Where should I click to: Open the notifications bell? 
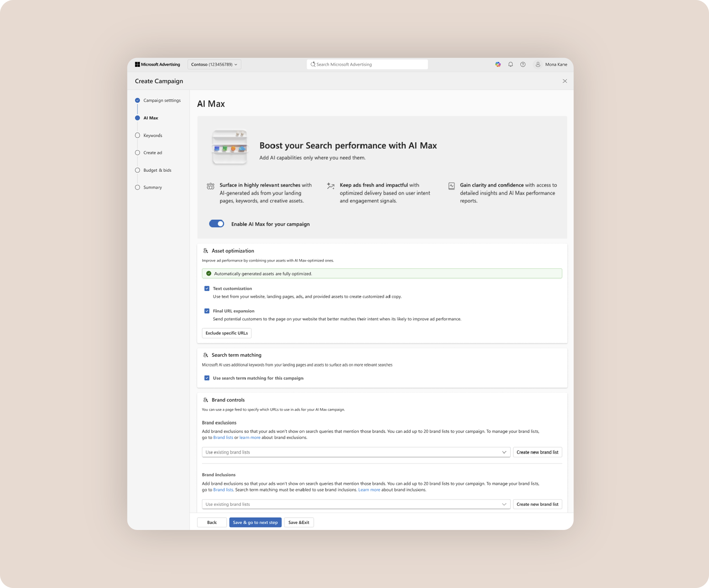point(511,64)
